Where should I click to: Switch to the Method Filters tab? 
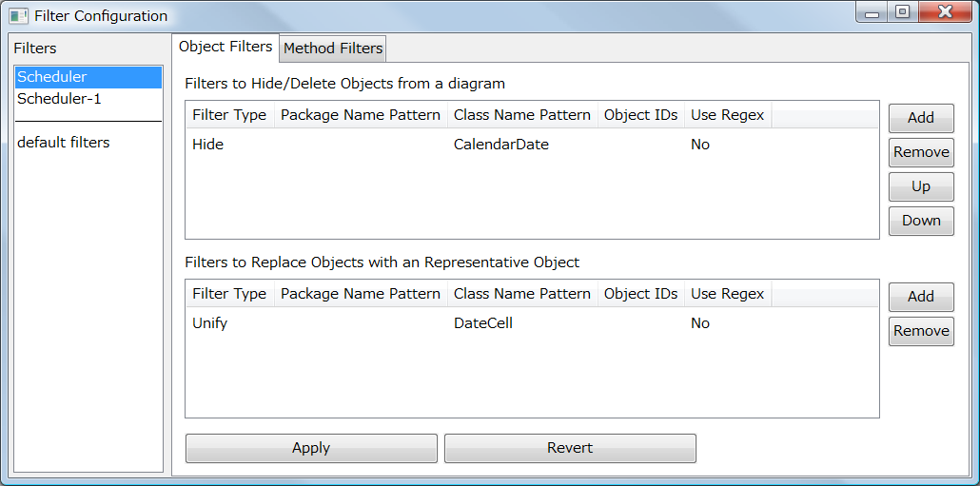(x=333, y=49)
